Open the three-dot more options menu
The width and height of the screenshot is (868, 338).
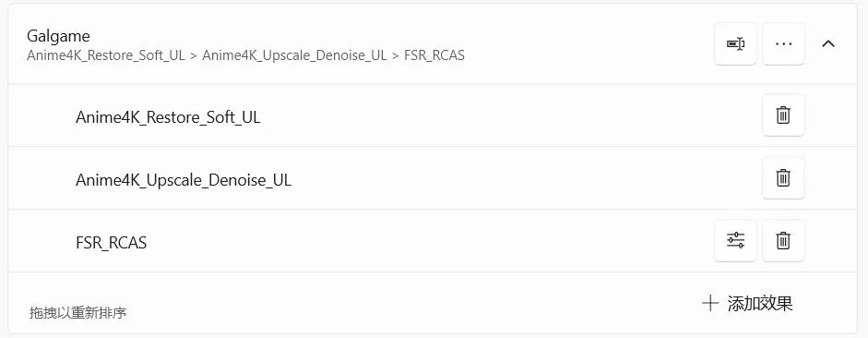[x=783, y=43]
